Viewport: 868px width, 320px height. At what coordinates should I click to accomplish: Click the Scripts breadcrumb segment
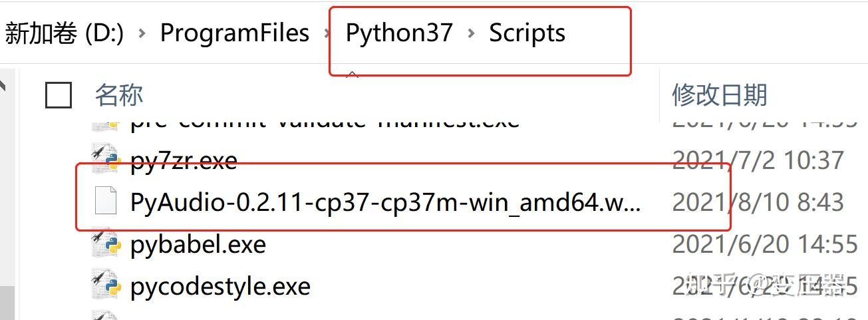coord(527,33)
